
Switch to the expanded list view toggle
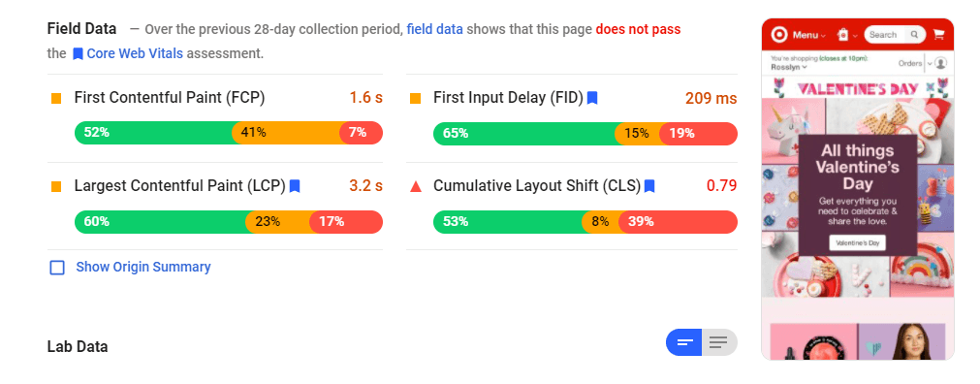pyautogui.click(x=719, y=342)
